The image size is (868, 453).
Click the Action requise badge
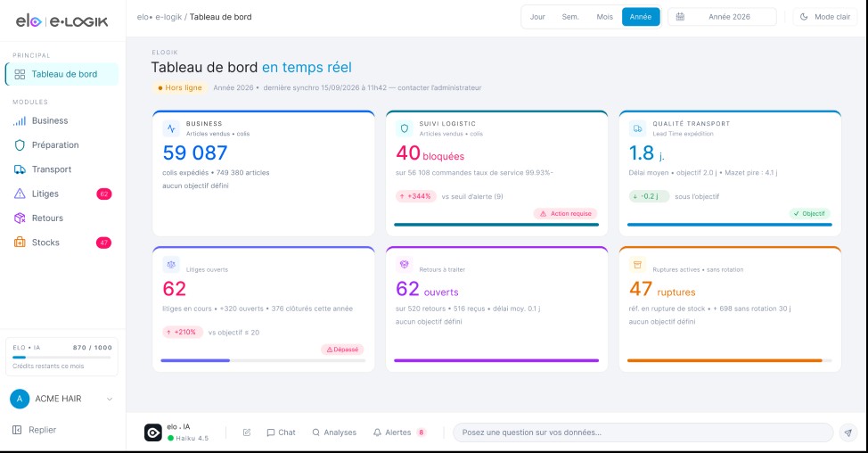coord(566,214)
